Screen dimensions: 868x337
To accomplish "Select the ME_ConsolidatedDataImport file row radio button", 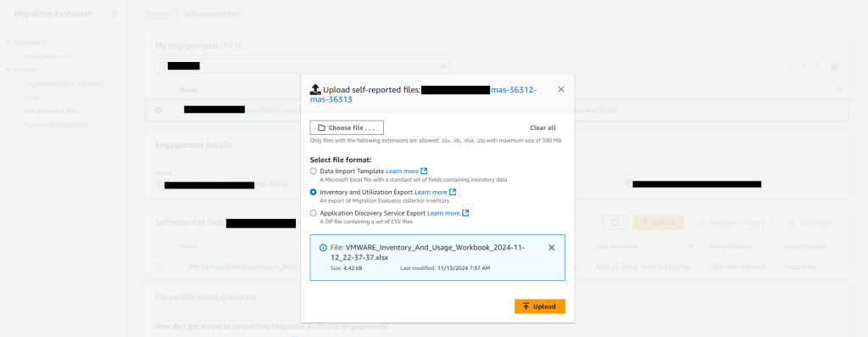I will 159,267.
